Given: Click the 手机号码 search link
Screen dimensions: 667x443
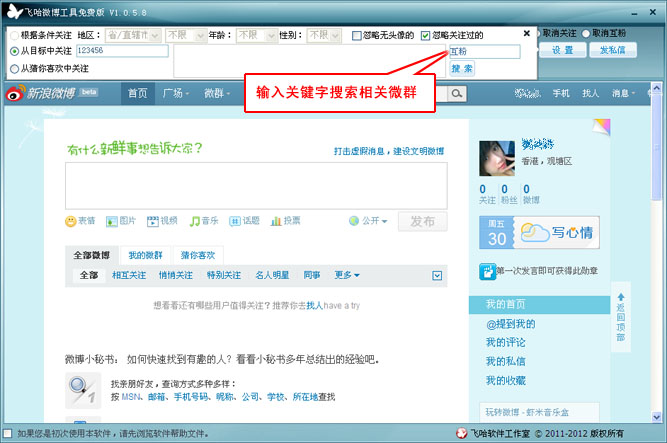Looking at the screenshot, I should coord(191,397).
